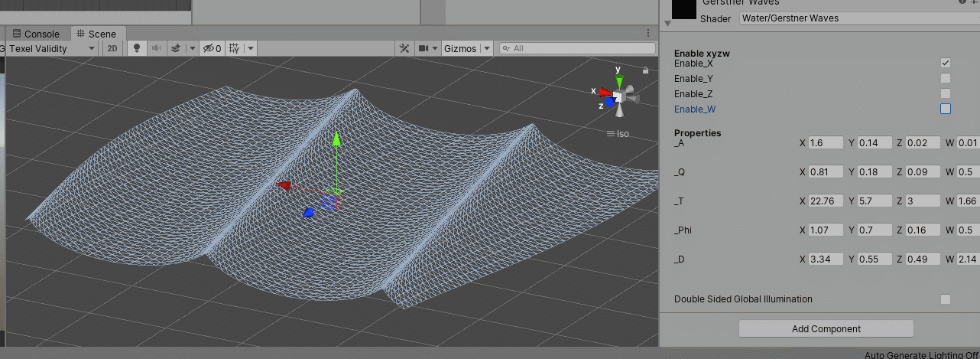Edit the _Q W value field
Viewport: 980px width, 359px height.
(x=968, y=171)
